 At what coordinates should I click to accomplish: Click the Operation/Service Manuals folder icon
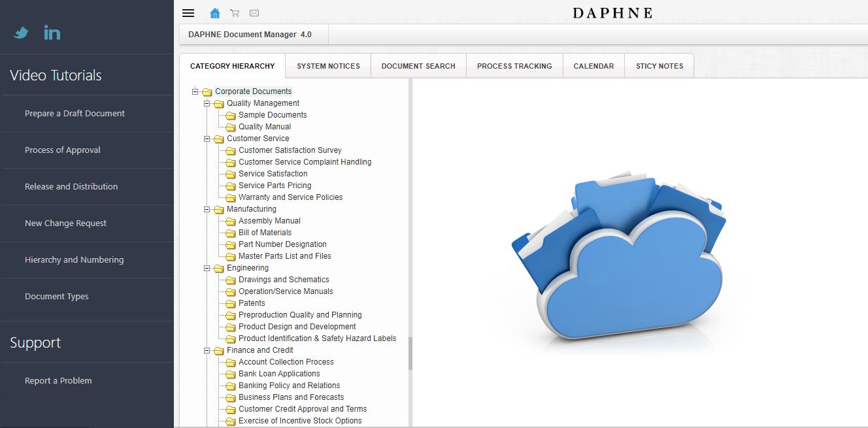click(x=231, y=292)
